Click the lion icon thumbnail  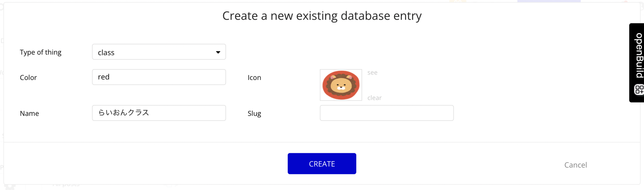point(341,85)
